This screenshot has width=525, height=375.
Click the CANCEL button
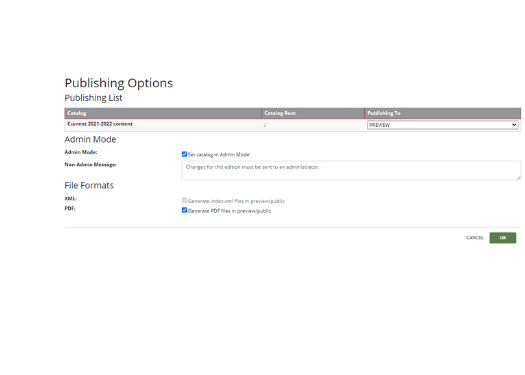[475, 238]
